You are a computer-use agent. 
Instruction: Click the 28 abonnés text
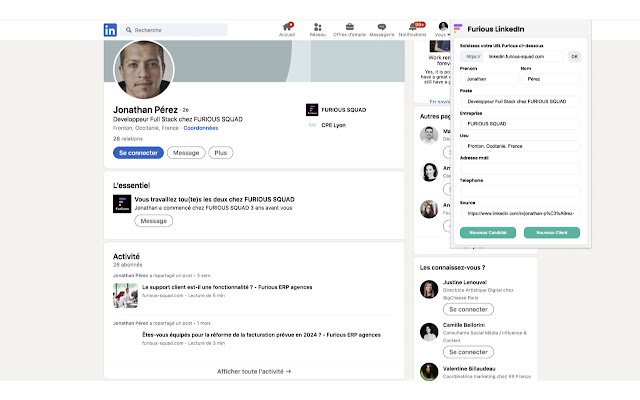tap(128, 265)
